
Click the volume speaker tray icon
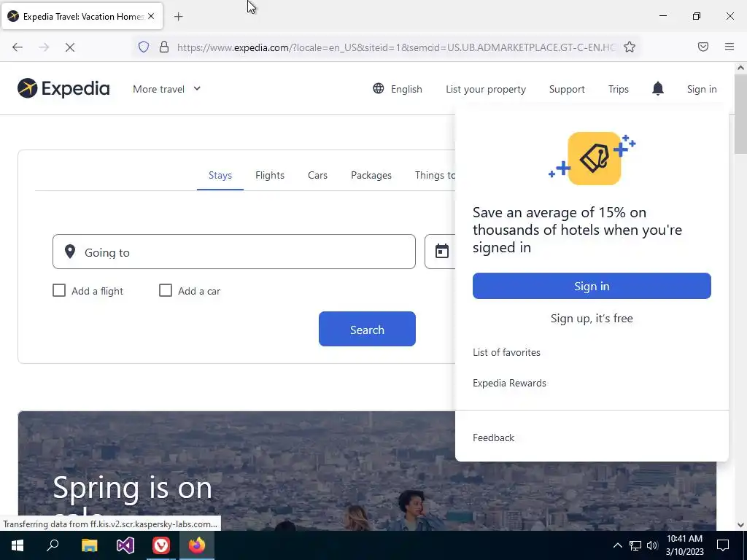(x=652, y=545)
